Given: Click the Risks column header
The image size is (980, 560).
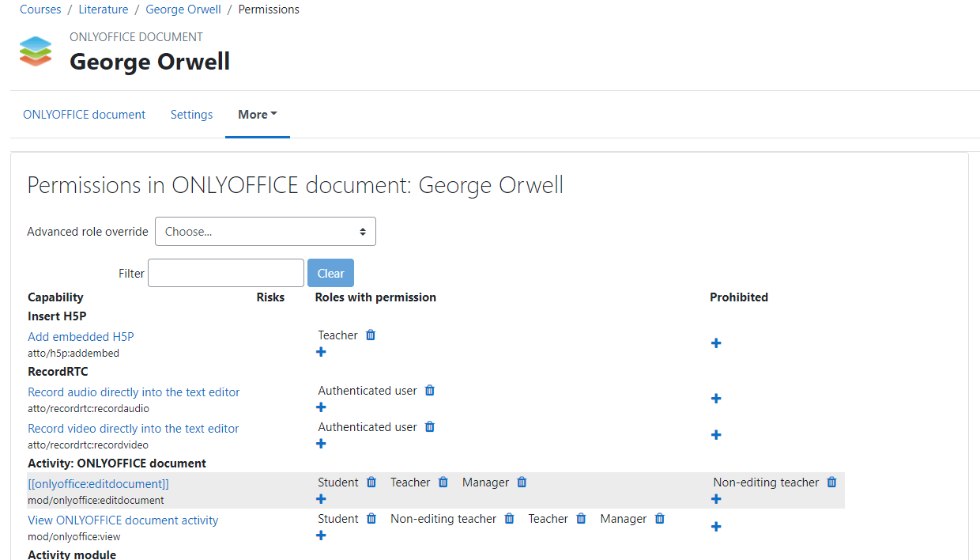Looking at the screenshot, I should point(270,297).
